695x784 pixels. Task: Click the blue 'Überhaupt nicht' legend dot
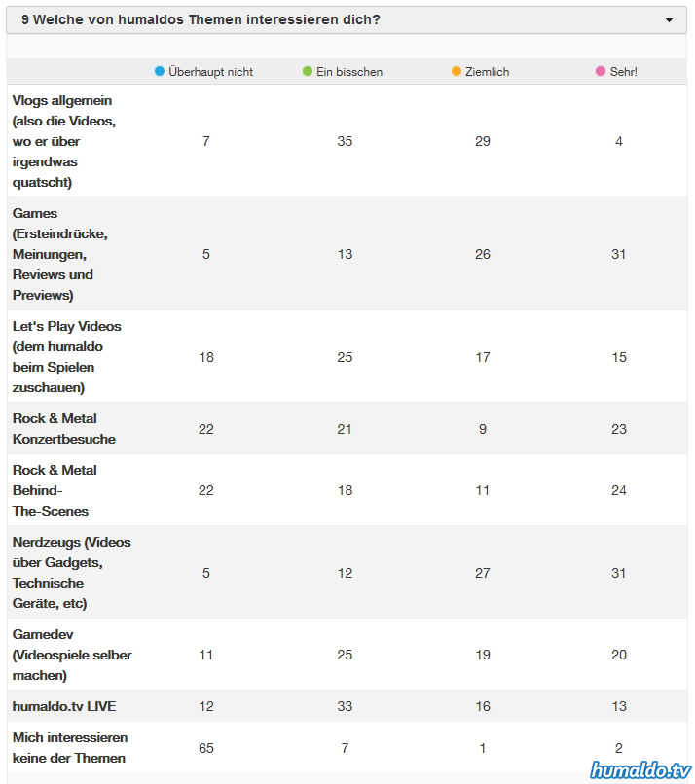[x=160, y=71]
